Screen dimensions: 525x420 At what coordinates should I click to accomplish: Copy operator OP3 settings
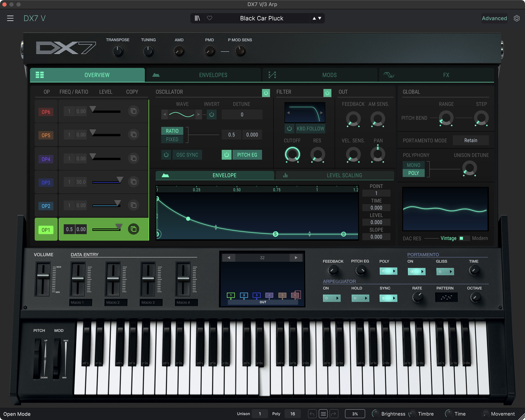(x=133, y=182)
